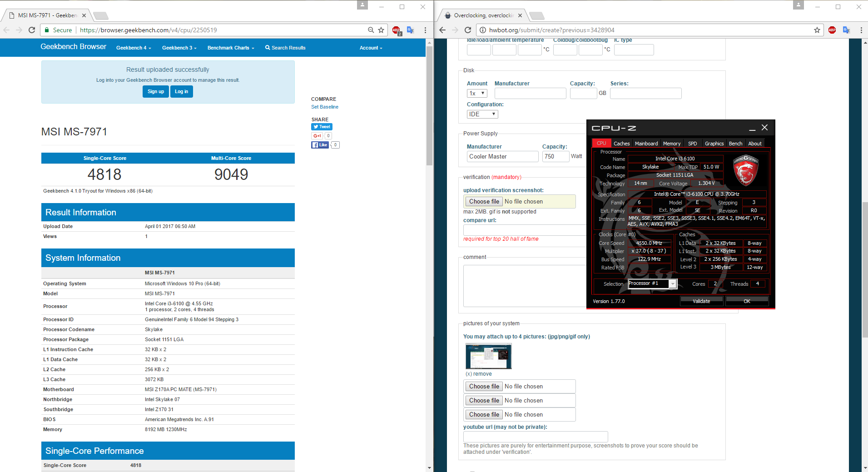Open Adblock Plus extension in hwbot window
Screen dimensions: 868x472
coord(832,30)
